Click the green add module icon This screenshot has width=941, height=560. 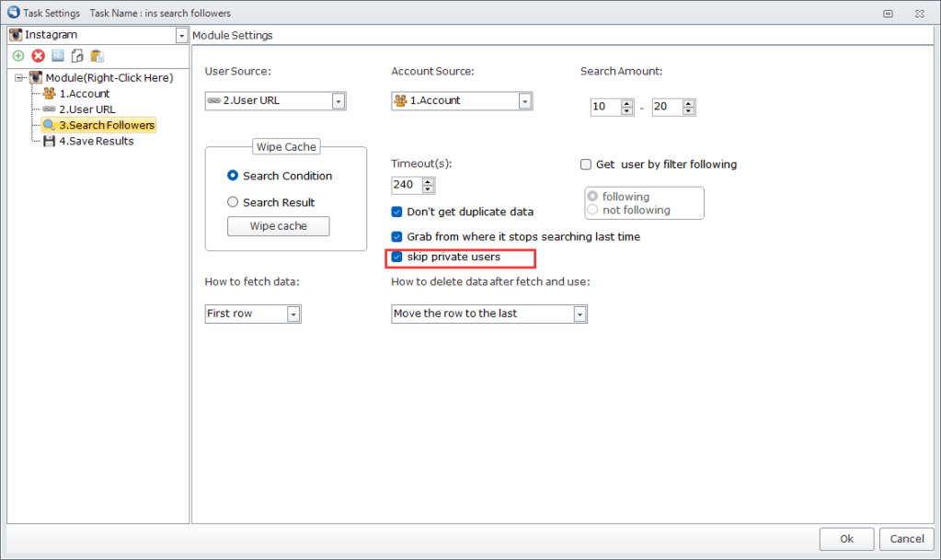click(18, 56)
